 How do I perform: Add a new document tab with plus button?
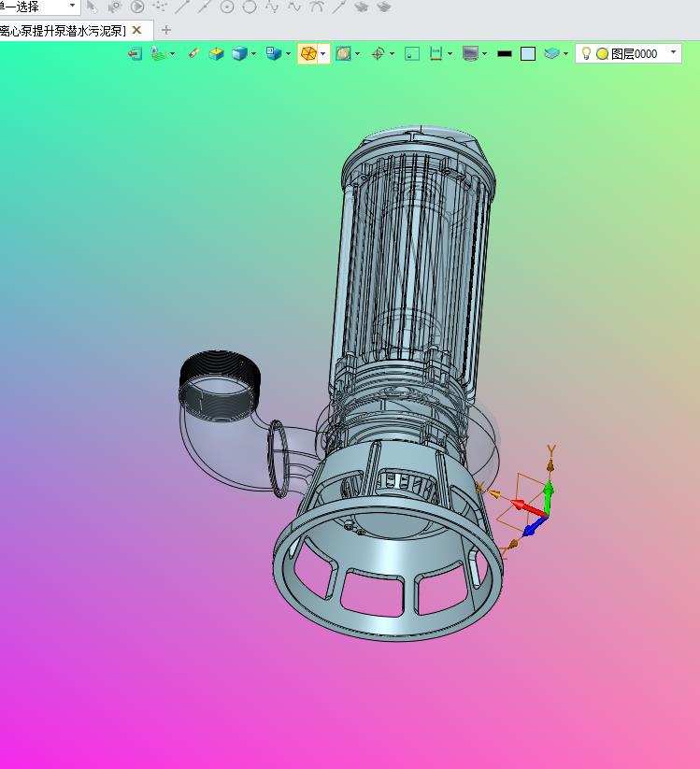(x=166, y=30)
